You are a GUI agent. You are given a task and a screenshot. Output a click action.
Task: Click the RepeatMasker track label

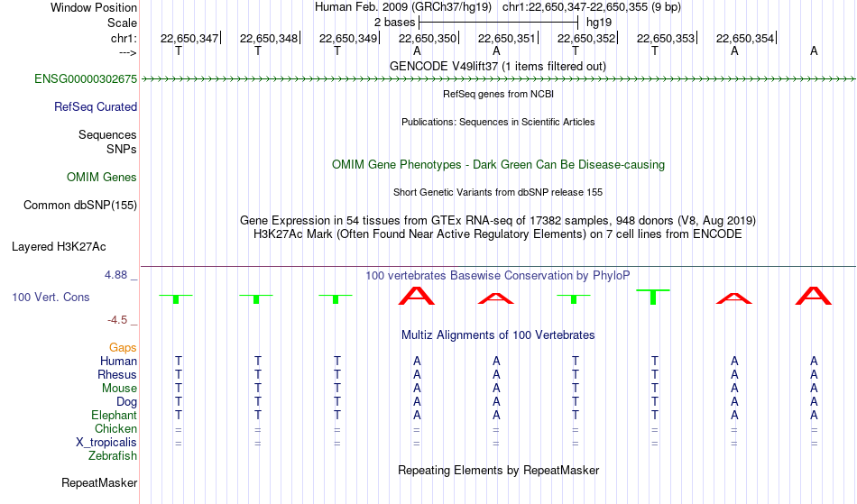coord(99,483)
